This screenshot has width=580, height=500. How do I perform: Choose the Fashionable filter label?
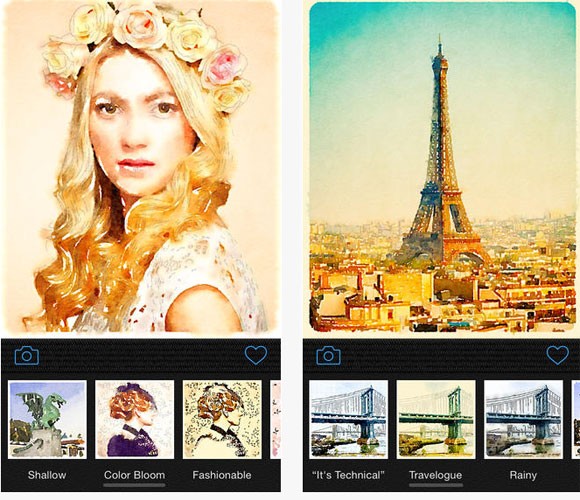222,475
